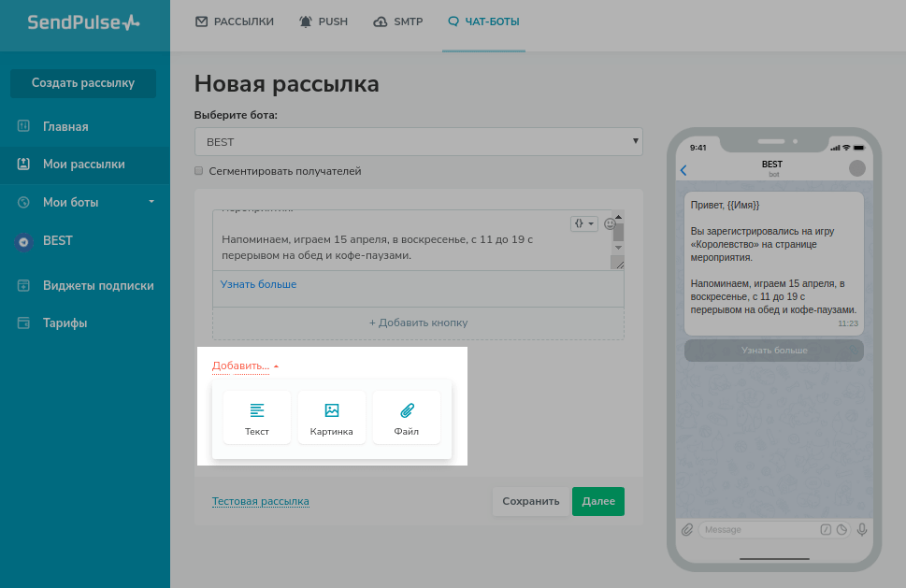Click the Мои боты sidebar icon

23,202
